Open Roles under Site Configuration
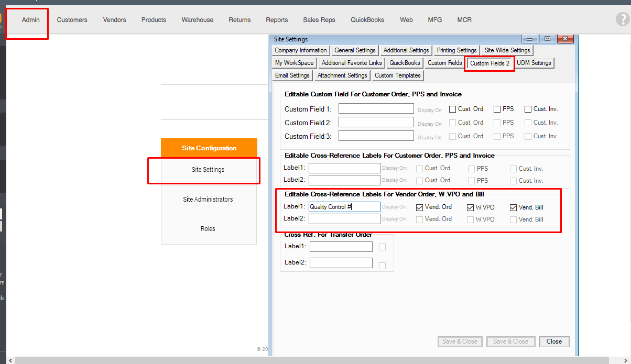This screenshot has width=631, height=364. tap(208, 229)
